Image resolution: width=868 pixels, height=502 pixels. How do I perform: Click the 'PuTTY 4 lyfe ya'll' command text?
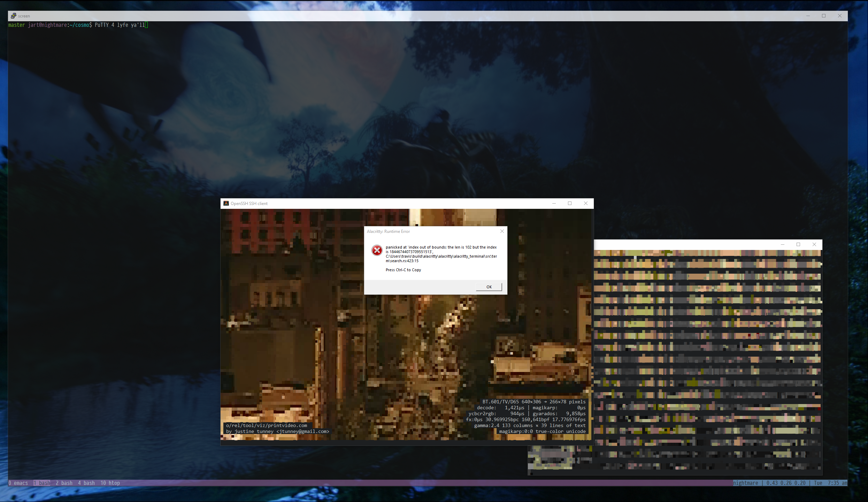pos(120,25)
